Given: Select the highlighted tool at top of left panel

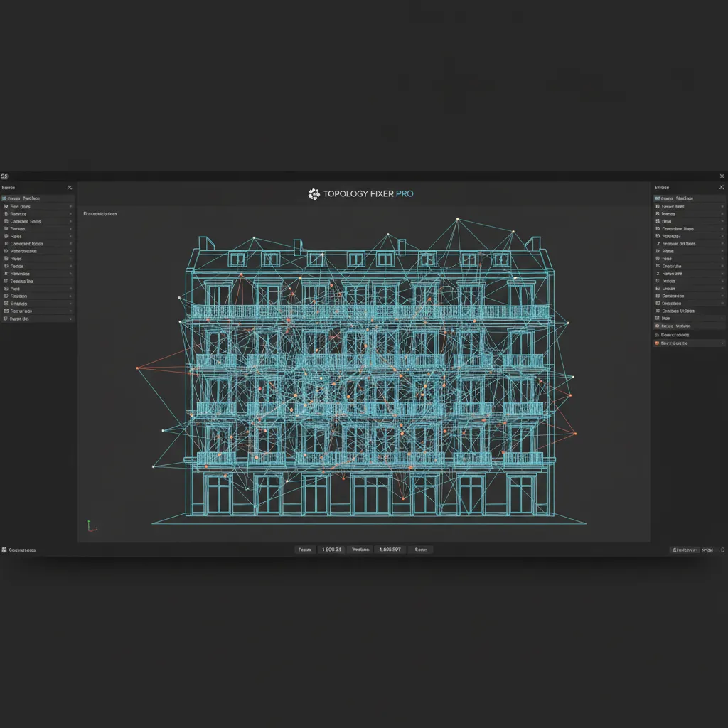Looking at the screenshot, I should click(36, 198).
